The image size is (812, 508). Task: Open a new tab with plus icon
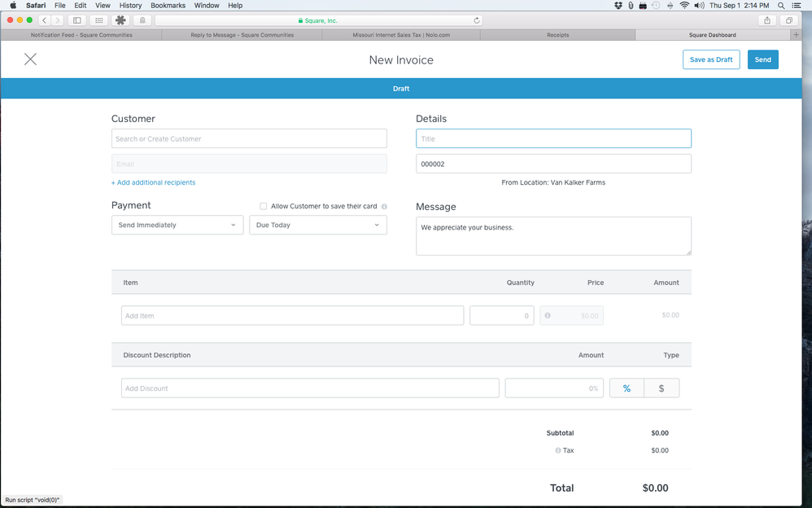pyautogui.click(x=796, y=35)
